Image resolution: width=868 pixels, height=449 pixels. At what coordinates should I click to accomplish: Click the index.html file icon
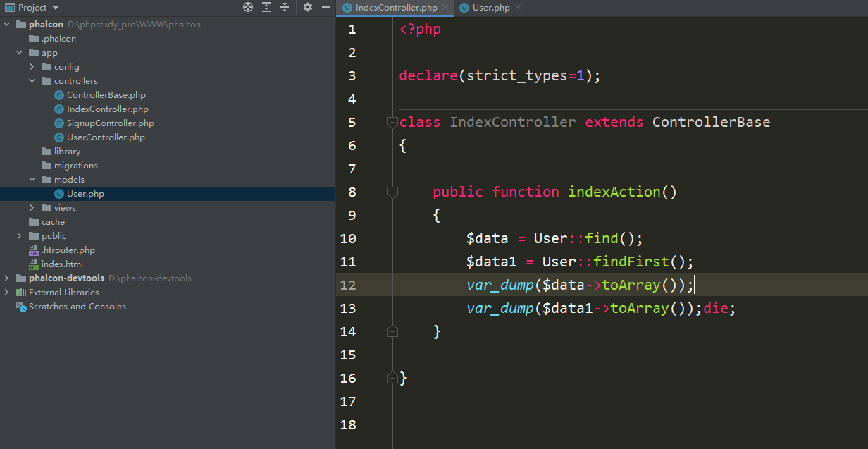point(34,264)
